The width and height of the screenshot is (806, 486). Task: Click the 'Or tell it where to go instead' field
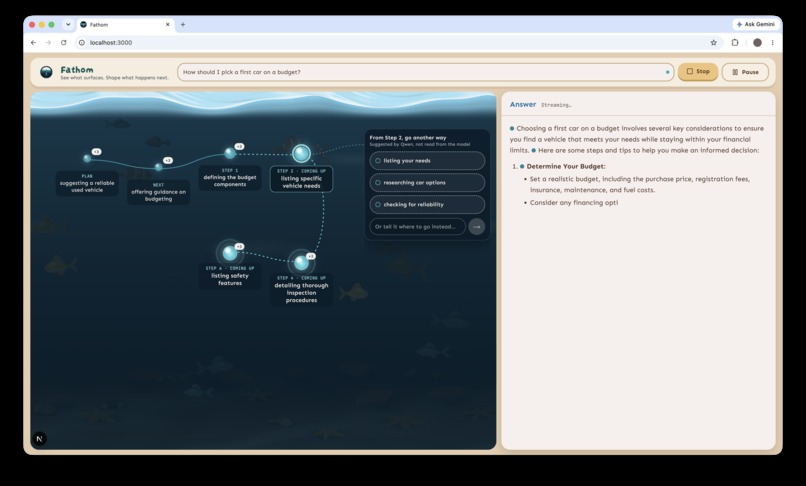(x=417, y=226)
